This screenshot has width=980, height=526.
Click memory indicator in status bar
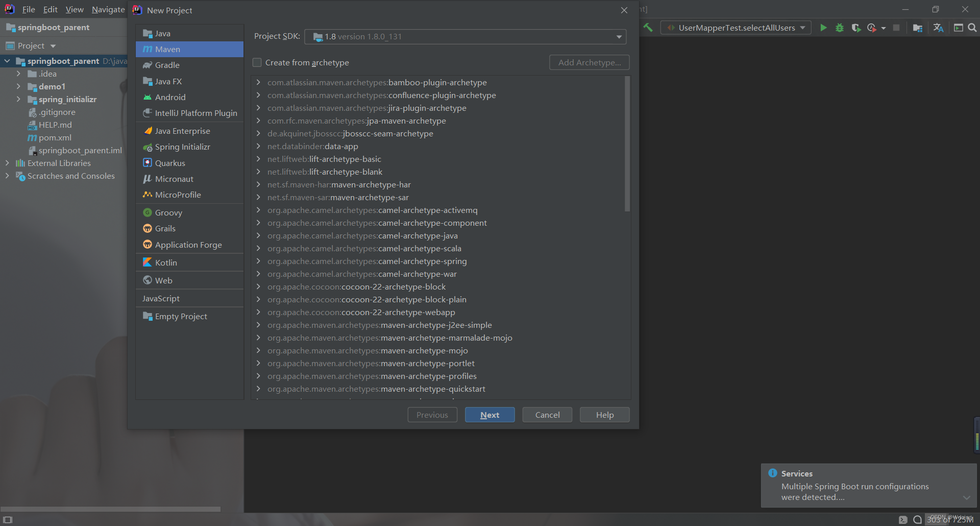pyautogui.click(x=950, y=520)
